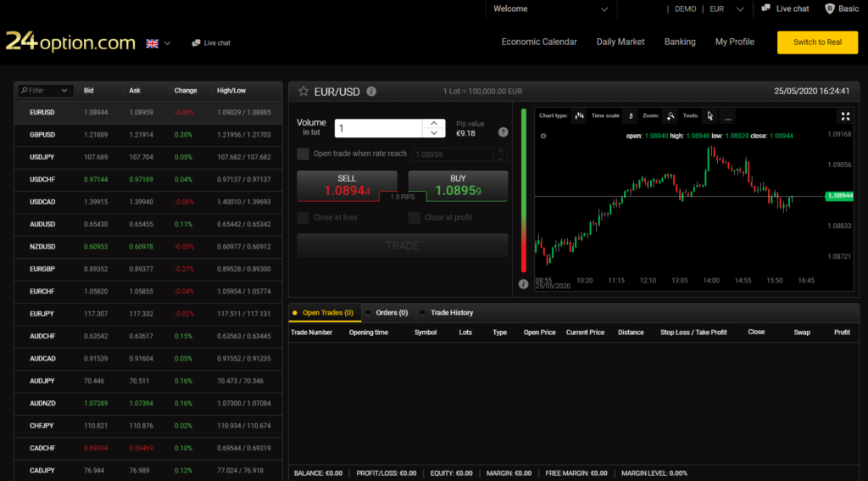This screenshot has height=481, width=868.
Task: Select the EURGBP row
Action: point(148,269)
